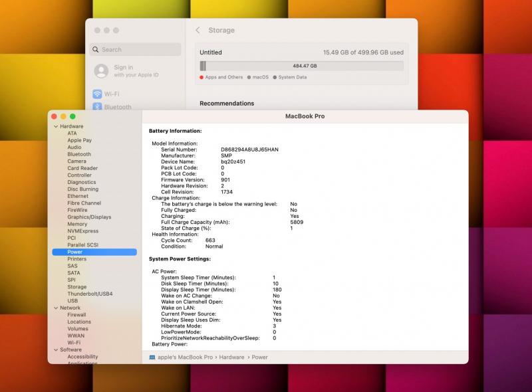
Task: Click the MacBook icon in path bar
Action: (152, 357)
